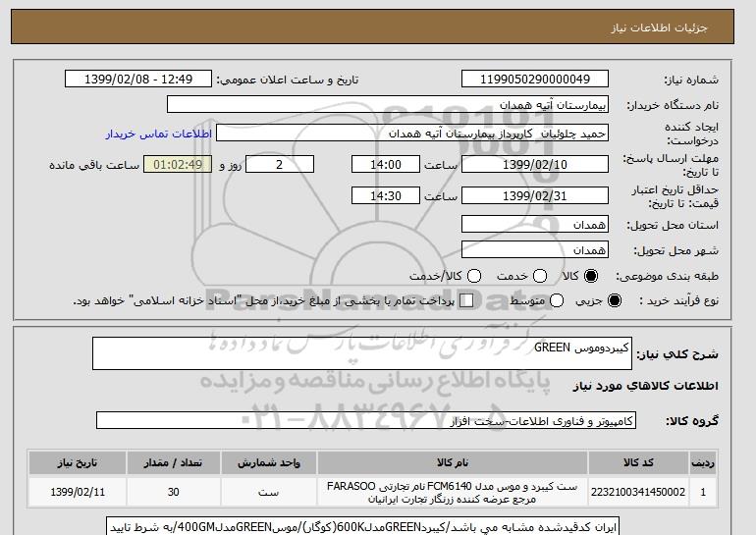The image size is (756, 535).
Task: Click the quantity cell 30
Action: click(x=173, y=492)
